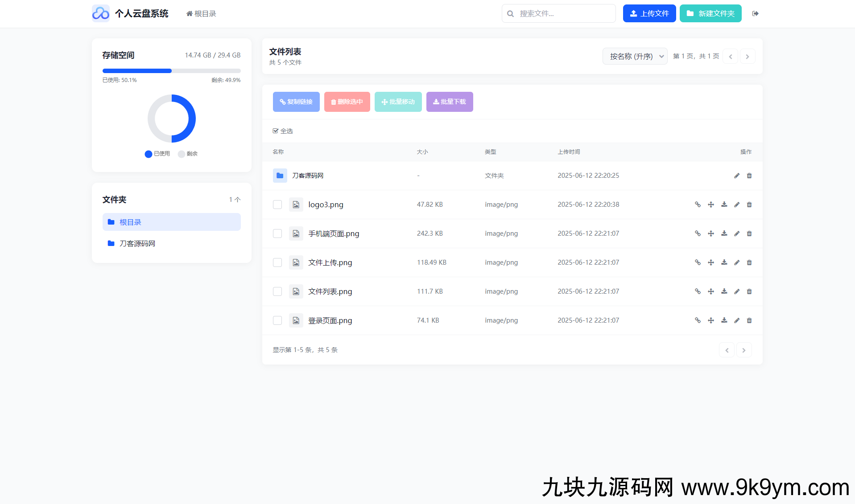The image size is (855, 504).
Task: Click the storage usage progress bar
Action: pyautogui.click(x=171, y=70)
